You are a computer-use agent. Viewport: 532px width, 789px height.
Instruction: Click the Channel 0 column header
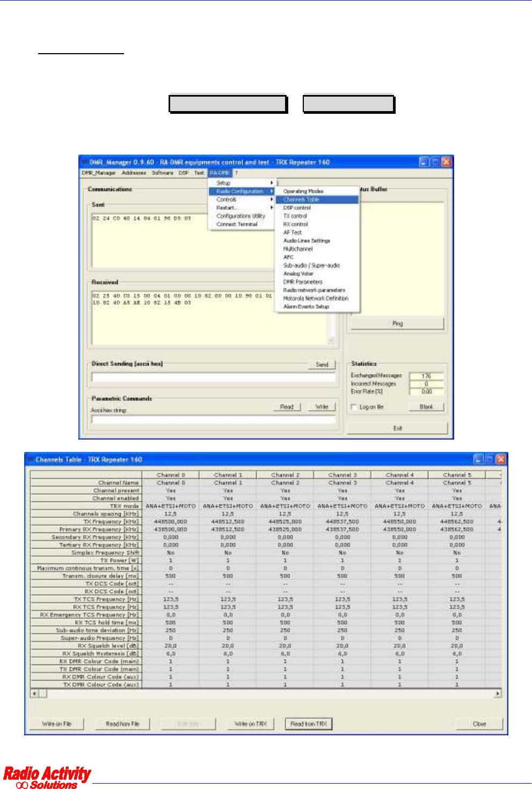click(x=171, y=475)
